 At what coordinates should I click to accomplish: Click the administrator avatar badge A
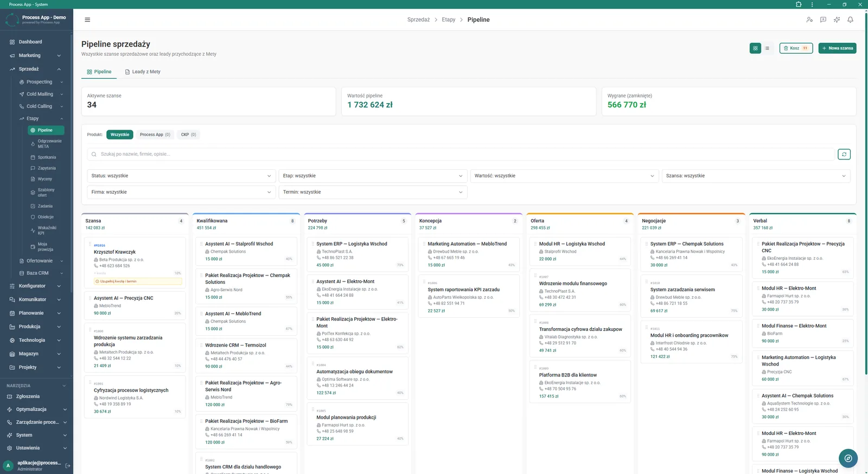tap(8, 465)
